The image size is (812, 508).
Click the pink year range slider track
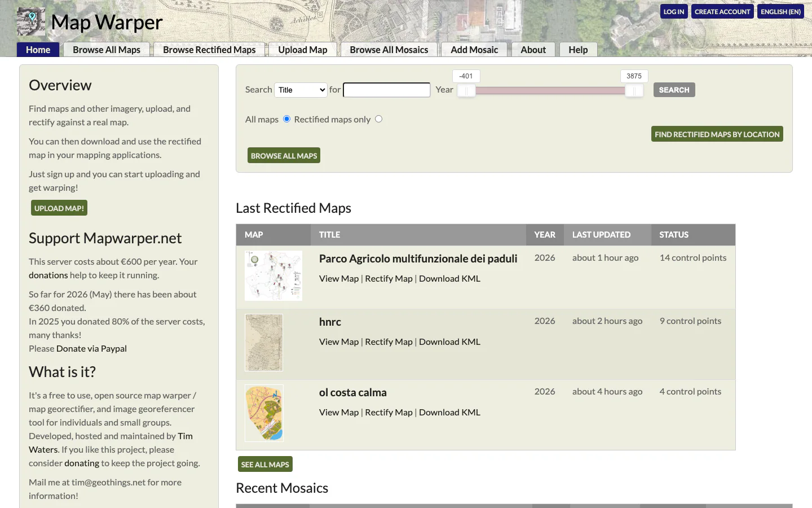[x=550, y=90]
